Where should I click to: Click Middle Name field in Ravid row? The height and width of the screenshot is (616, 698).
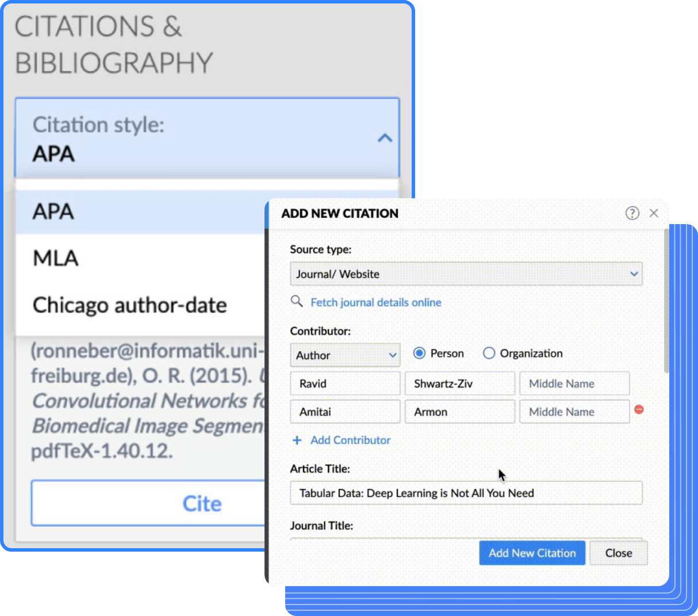(575, 383)
